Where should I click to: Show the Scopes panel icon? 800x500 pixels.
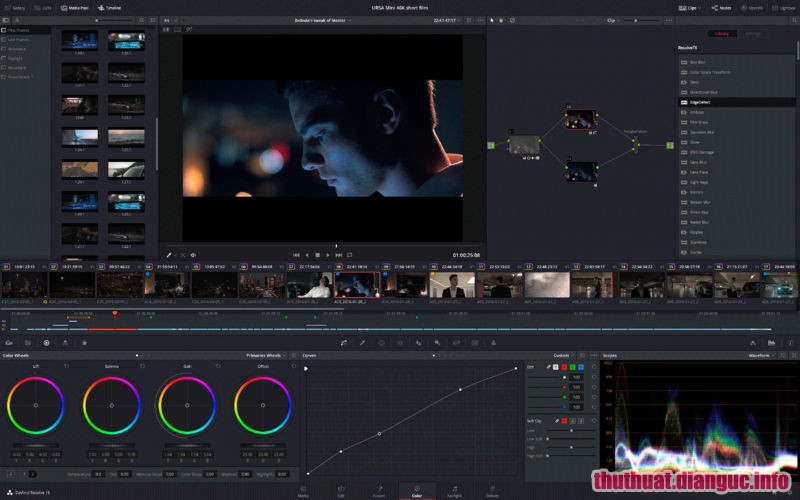click(x=771, y=343)
